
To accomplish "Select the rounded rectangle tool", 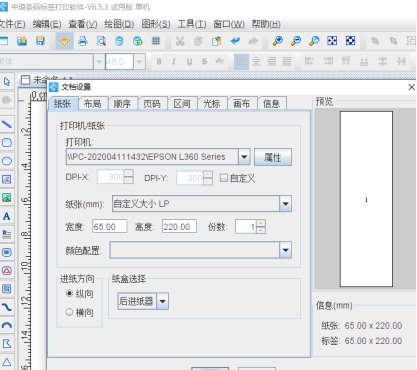I will (x=7, y=143).
